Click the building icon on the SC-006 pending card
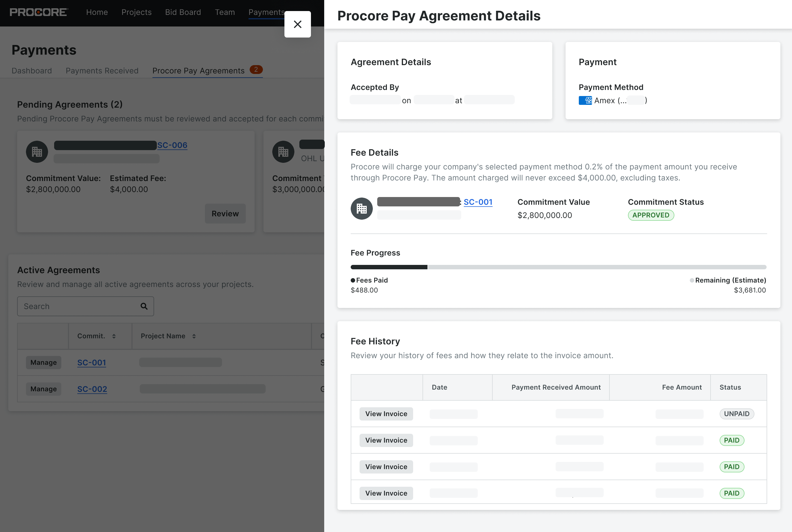792x532 pixels. click(37, 152)
